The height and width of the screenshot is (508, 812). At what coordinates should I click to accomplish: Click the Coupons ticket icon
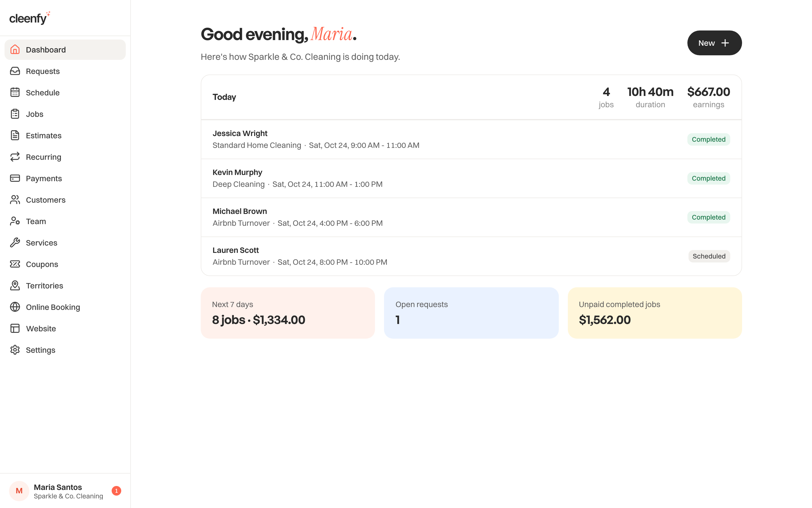tap(15, 264)
